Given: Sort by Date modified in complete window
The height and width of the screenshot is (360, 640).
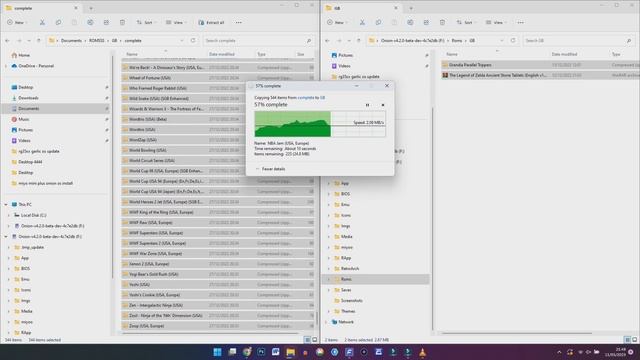Looking at the screenshot, I should pyautogui.click(x=222, y=54).
